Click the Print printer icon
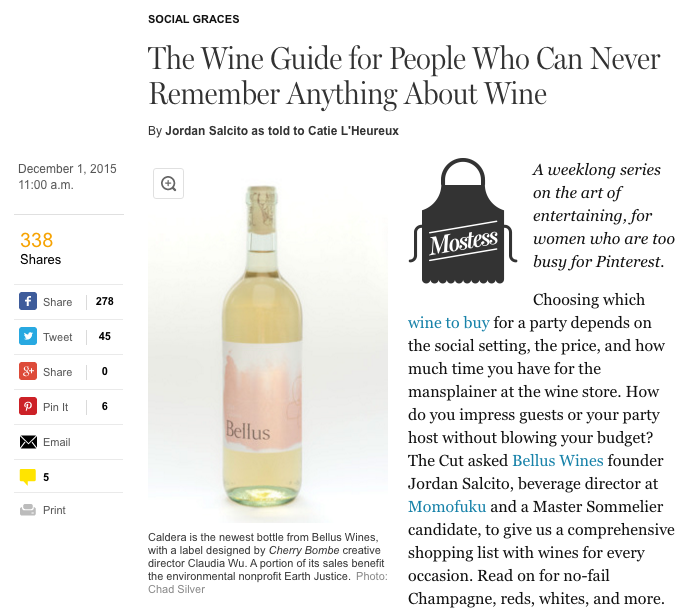This screenshot has width=689, height=613. (x=28, y=510)
